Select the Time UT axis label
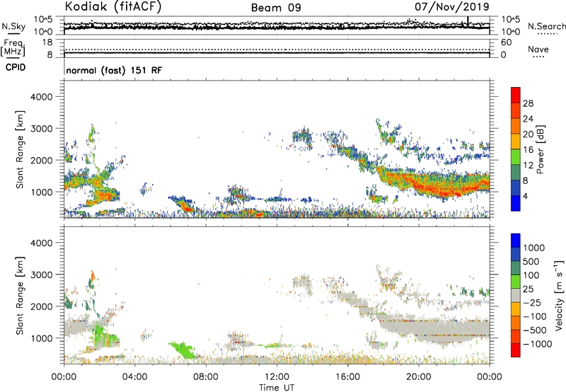The height and width of the screenshot is (392, 566). (277, 388)
